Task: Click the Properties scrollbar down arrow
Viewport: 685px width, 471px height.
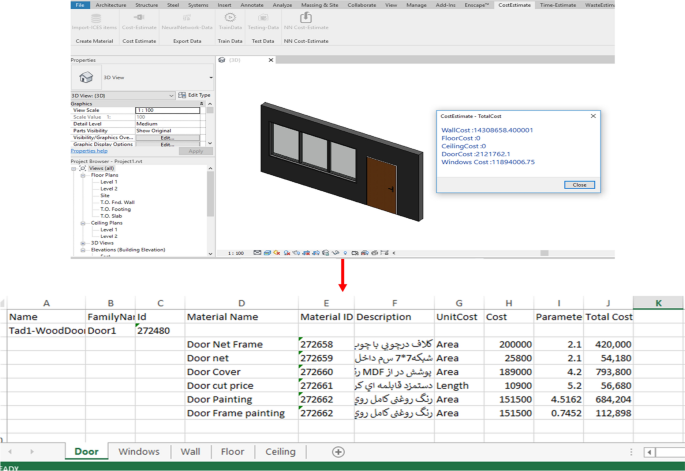Action: point(210,143)
